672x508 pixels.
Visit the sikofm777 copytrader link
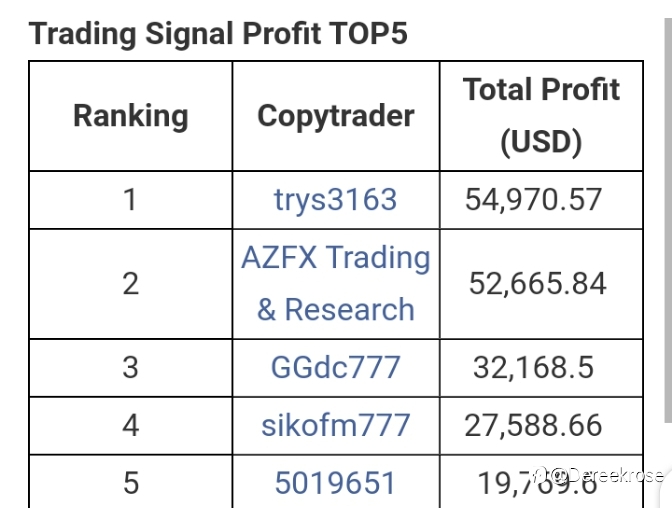click(x=335, y=425)
